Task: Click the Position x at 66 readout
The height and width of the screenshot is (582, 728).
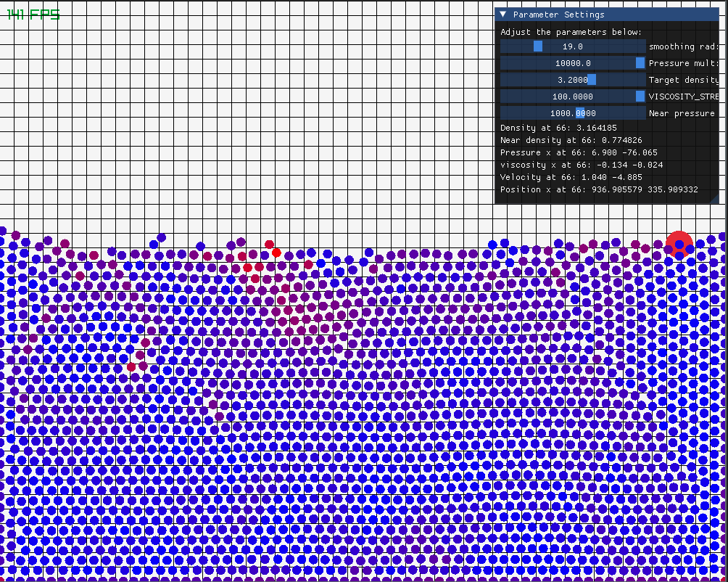Action: [x=599, y=189]
